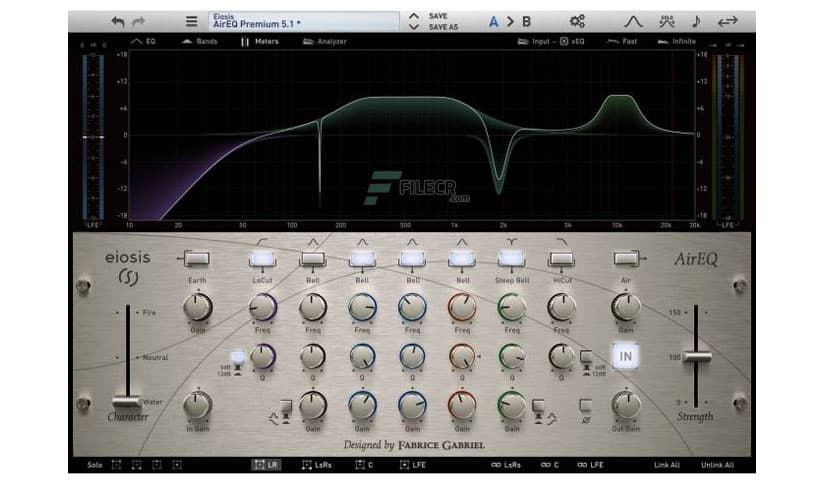
Task: Toggle the Air band switch
Action: pyautogui.click(x=626, y=259)
